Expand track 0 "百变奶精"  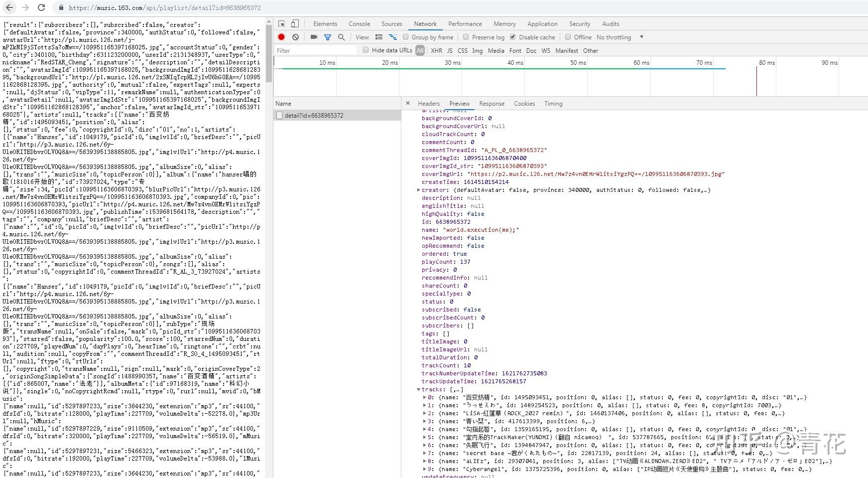tap(424, 397)
